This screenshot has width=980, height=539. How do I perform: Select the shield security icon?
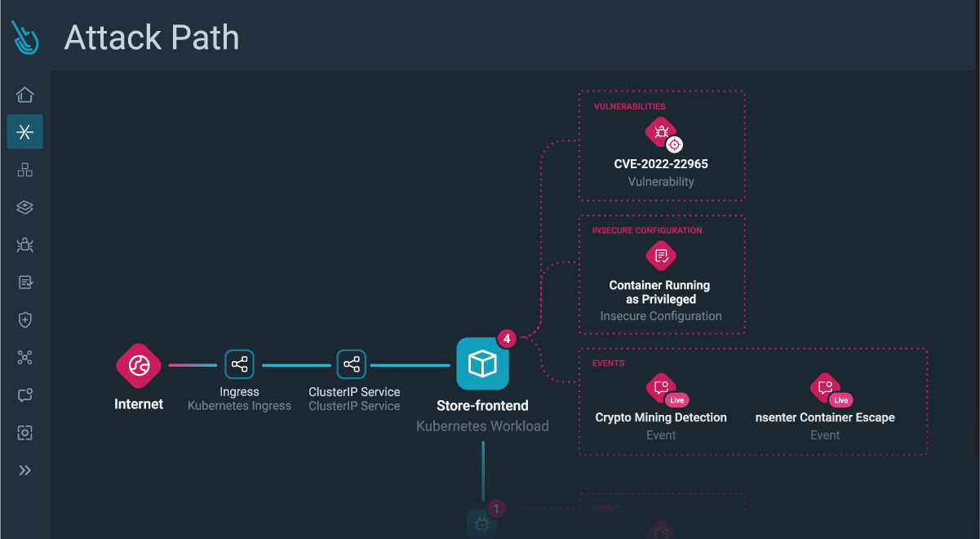[x=24, y=319]
